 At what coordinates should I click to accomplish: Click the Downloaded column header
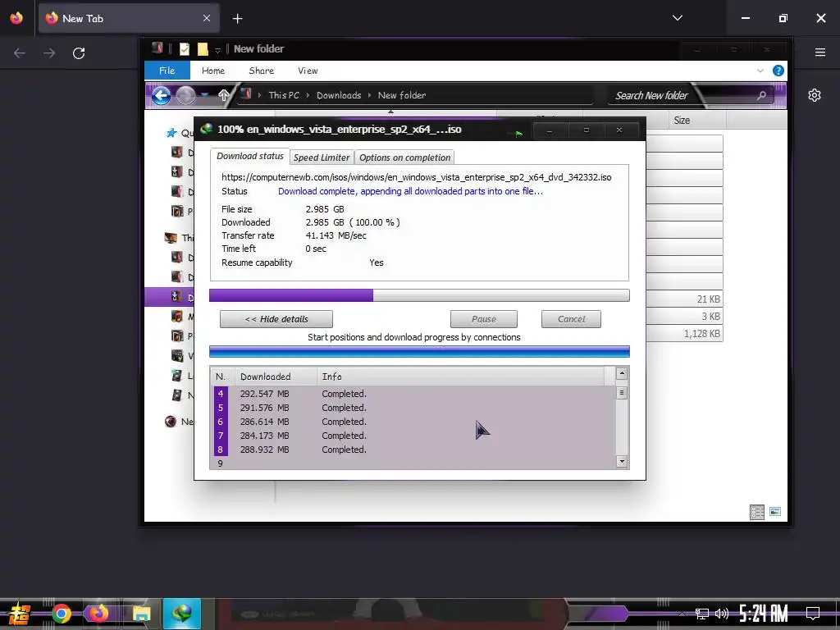(276, 377)
